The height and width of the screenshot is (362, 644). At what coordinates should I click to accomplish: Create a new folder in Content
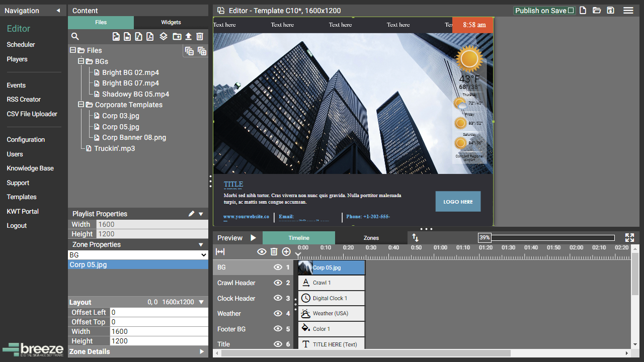point(177,37)
